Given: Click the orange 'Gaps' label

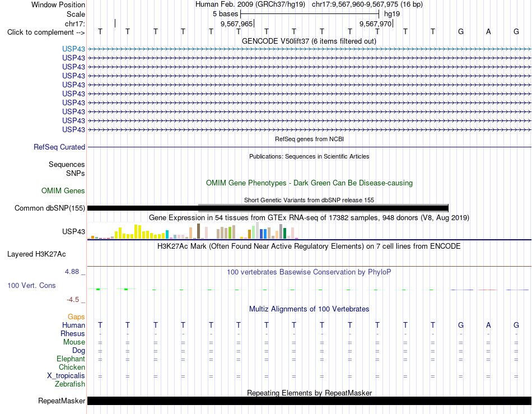Looking at the screenshot, I should click(x=76, y=317).
